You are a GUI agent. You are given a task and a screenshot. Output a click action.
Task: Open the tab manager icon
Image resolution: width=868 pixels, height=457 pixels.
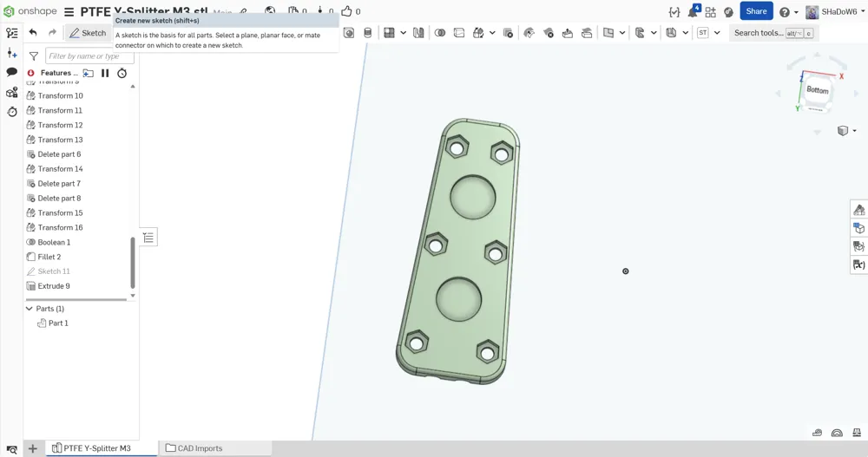coord(11,449)
